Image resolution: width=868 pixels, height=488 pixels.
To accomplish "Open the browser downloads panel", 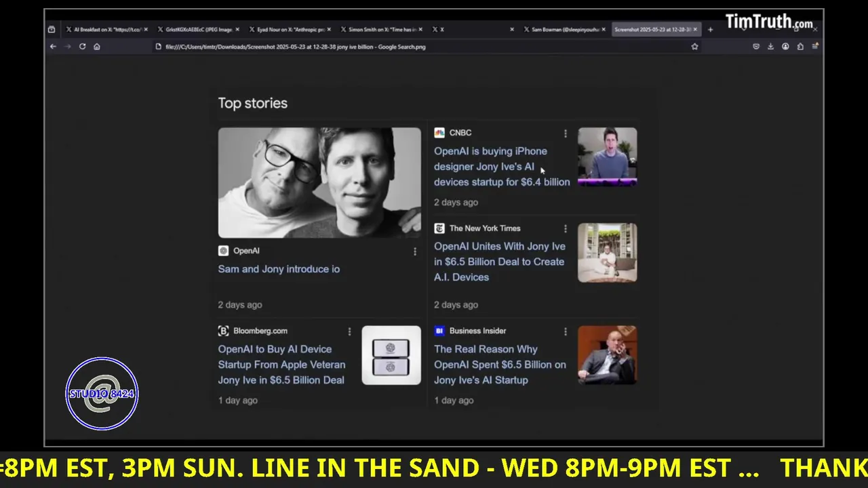I will [x=770, y=47].
